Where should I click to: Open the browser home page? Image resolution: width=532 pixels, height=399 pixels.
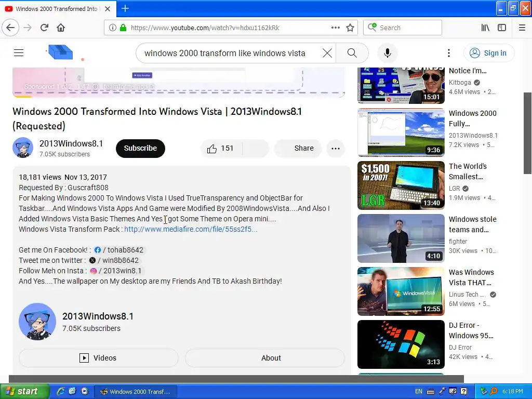[x=61, y=28]
